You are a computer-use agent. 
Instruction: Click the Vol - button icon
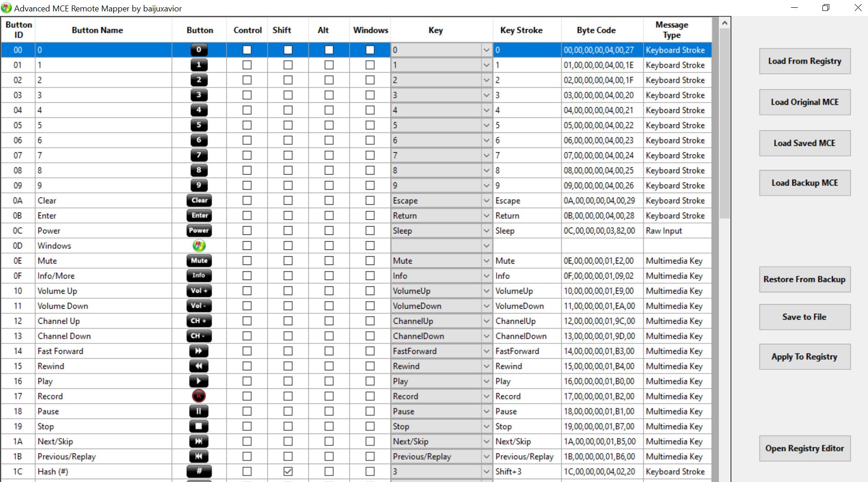[199, 306]
